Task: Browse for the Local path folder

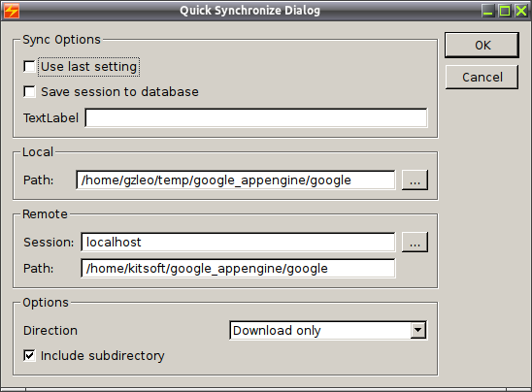Action: pos(415,180)
